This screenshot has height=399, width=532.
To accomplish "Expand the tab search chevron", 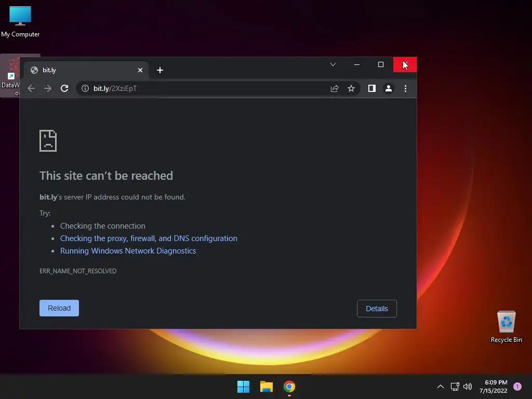I will click(333, 64).
